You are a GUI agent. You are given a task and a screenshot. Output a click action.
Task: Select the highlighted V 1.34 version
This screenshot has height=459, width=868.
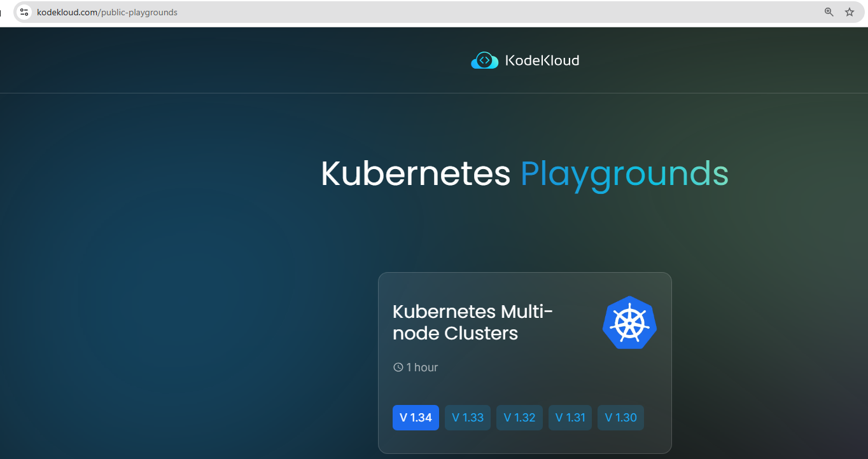point(416,418)
